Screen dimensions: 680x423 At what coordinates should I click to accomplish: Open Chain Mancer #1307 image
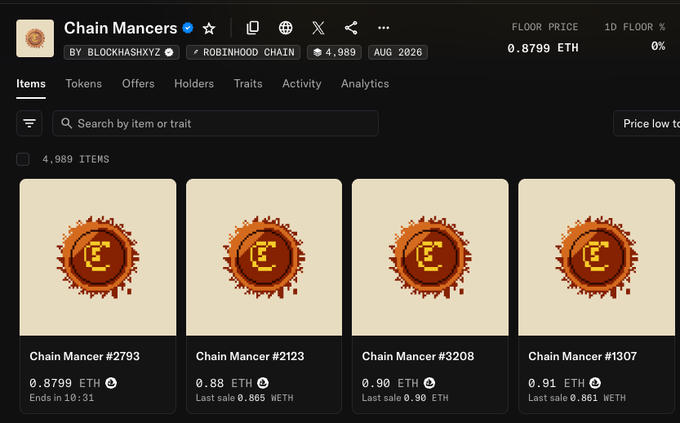point(596,257)
